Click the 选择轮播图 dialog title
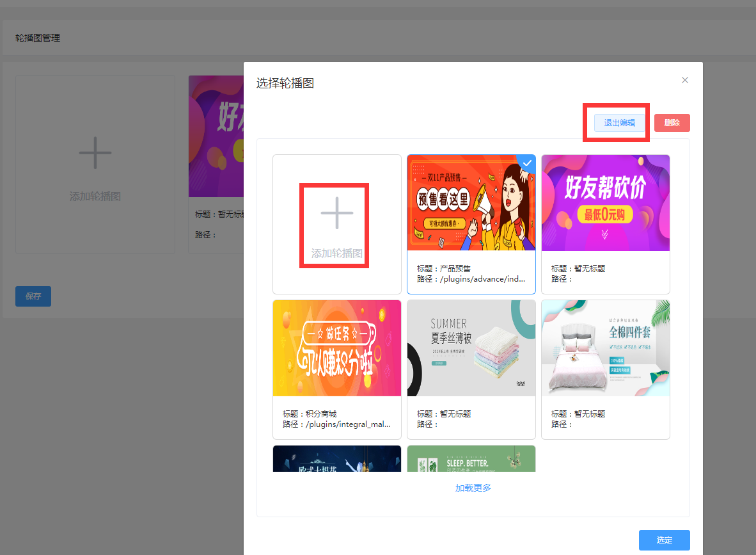756x555 pixels. coord(285,83)
